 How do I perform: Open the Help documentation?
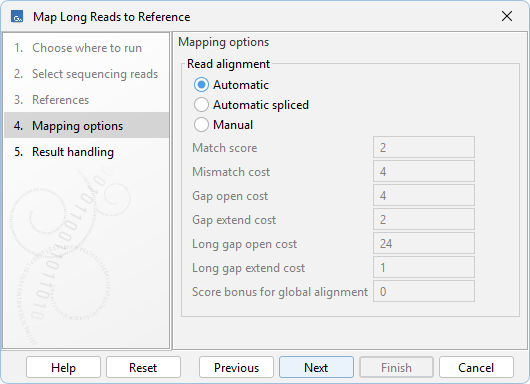pyautogui.click(x=63, y=367)
